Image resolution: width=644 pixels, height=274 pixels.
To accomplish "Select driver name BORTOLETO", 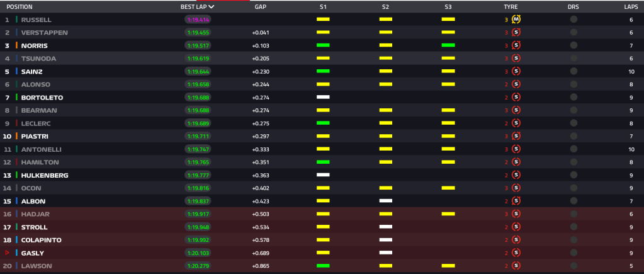I will coord(42,98).
